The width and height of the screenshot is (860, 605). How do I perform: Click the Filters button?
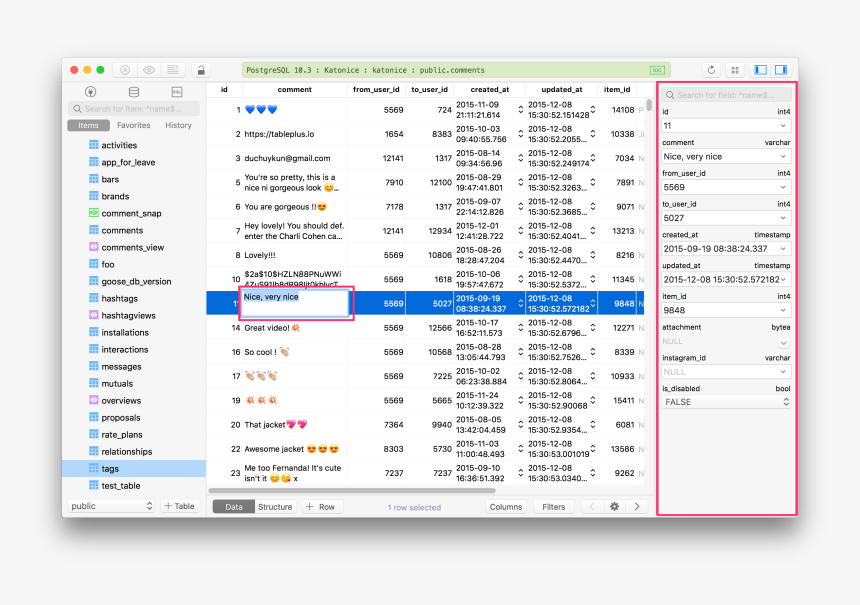point(553,507)
